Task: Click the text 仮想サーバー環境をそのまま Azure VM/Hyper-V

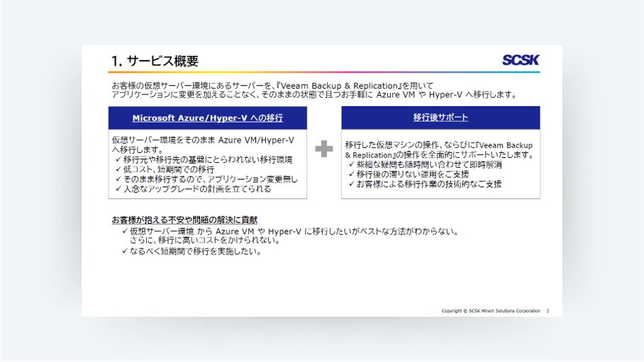Action: (x=203, y=140)
